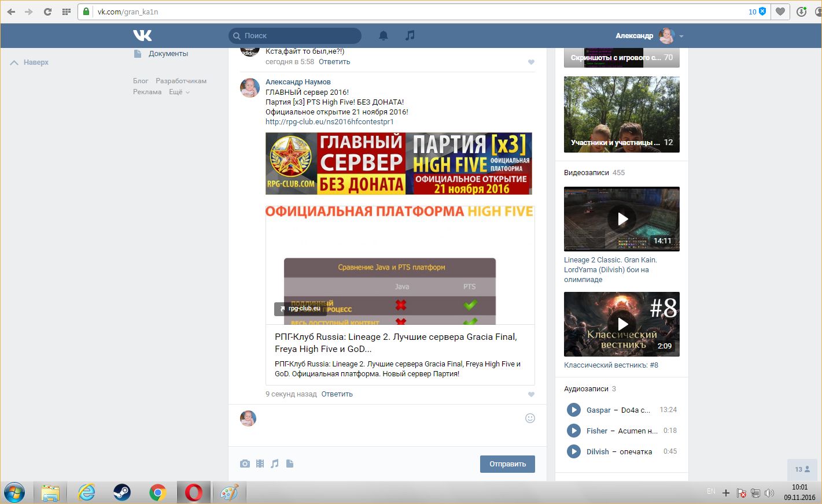
Task: Open the Windows Start menu
Action: click(14, 492)
